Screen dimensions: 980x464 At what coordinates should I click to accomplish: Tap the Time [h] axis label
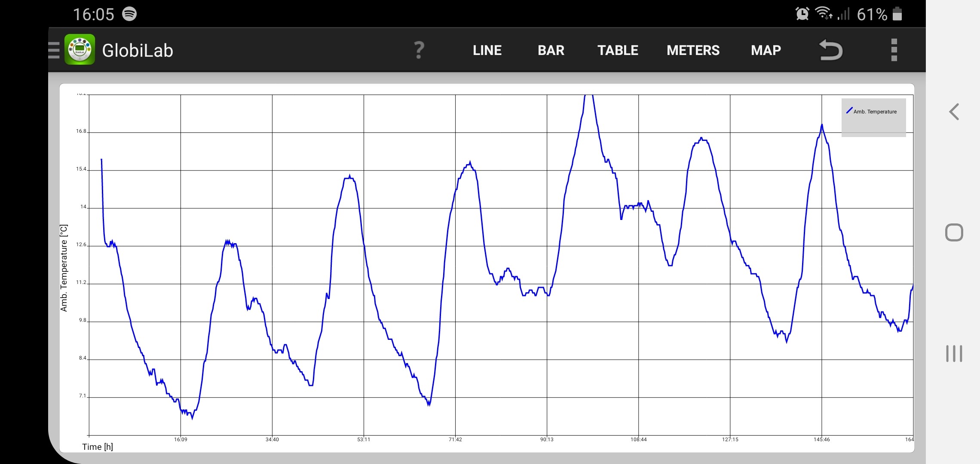[x=98, y=447]
